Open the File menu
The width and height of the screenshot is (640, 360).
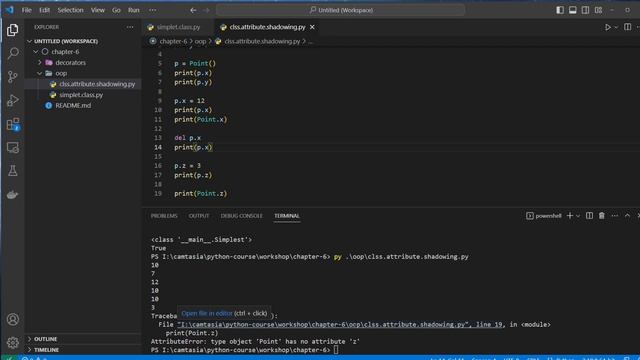(x=27, y=10)
